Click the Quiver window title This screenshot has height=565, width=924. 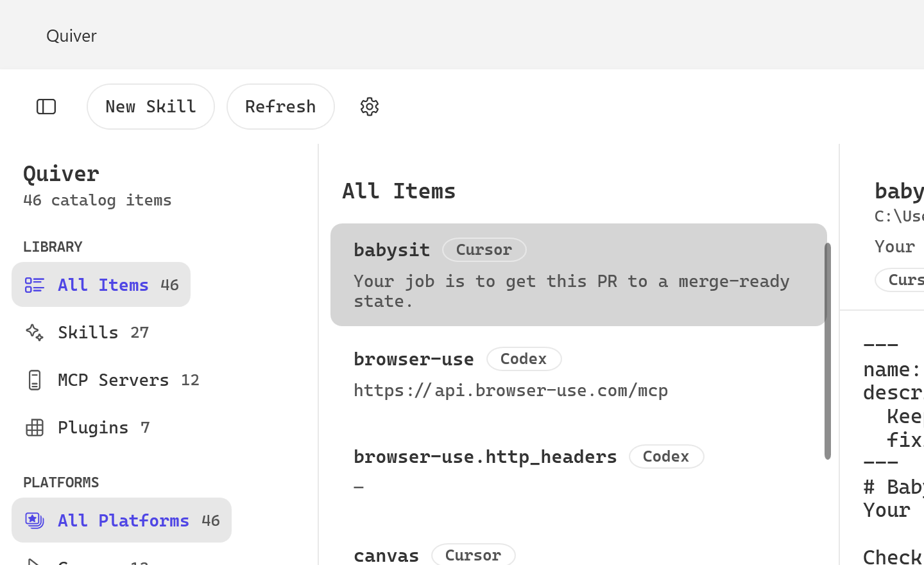[x=71, y=36]
